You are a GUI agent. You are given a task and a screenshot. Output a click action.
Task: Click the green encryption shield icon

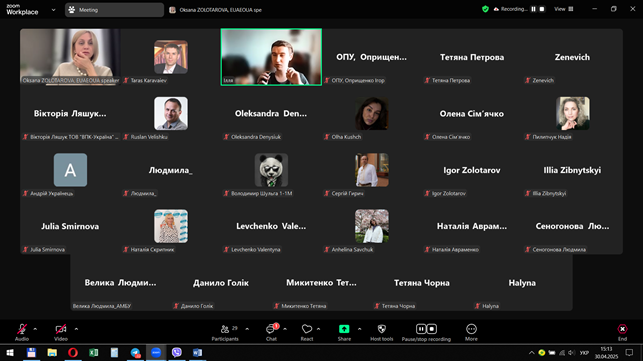[x=486, y=9]
